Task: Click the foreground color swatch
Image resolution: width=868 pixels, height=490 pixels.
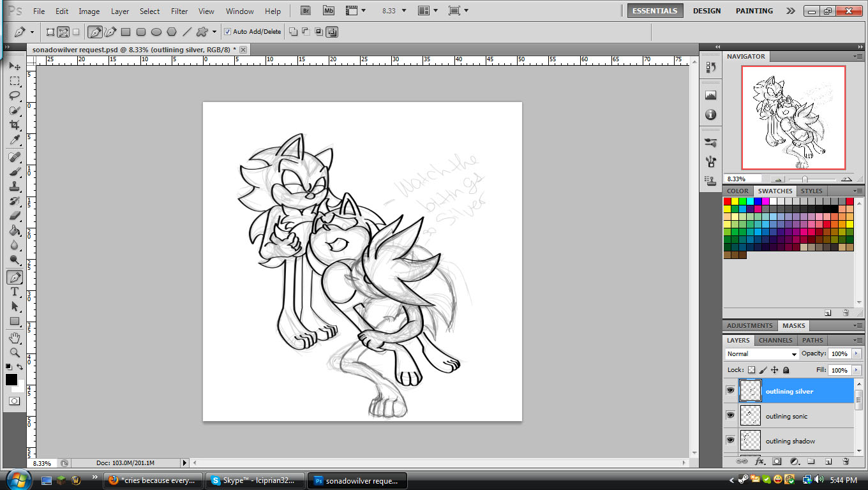Action: [11, 380]
